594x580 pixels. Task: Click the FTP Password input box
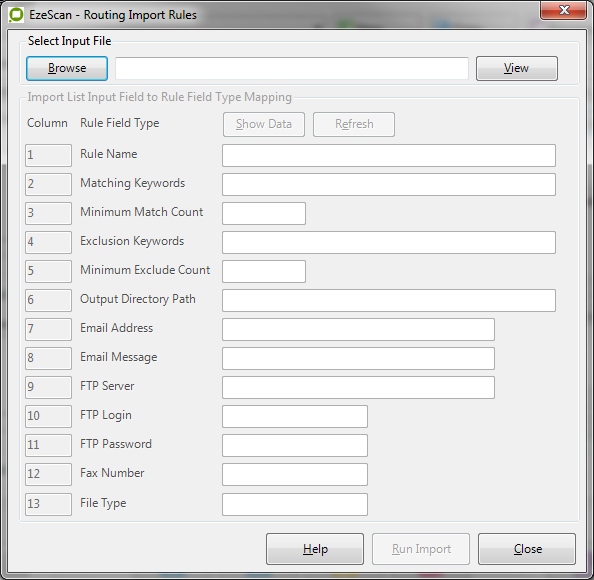click(x=295, y=446)
